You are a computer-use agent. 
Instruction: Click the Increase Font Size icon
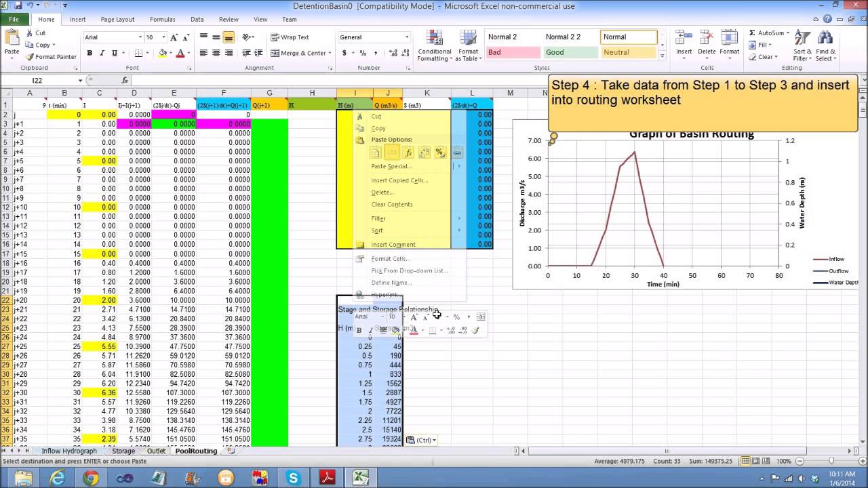(x=175, y=37)
